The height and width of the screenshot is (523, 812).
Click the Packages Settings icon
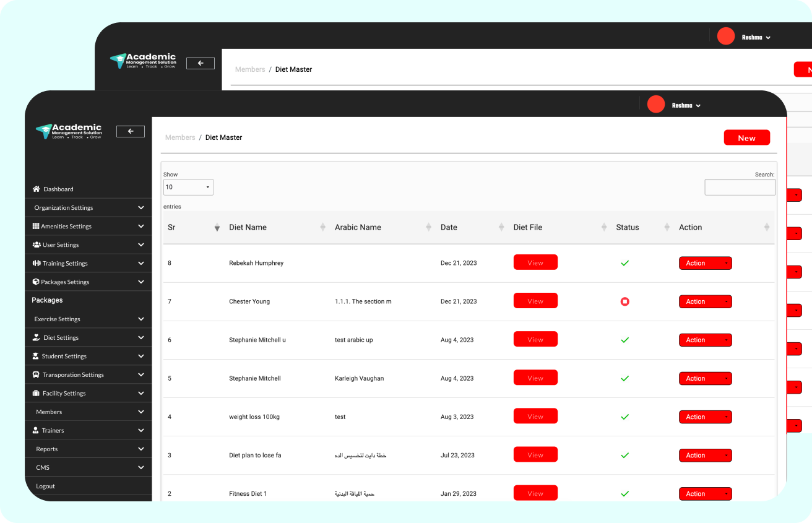coord(37,282)
